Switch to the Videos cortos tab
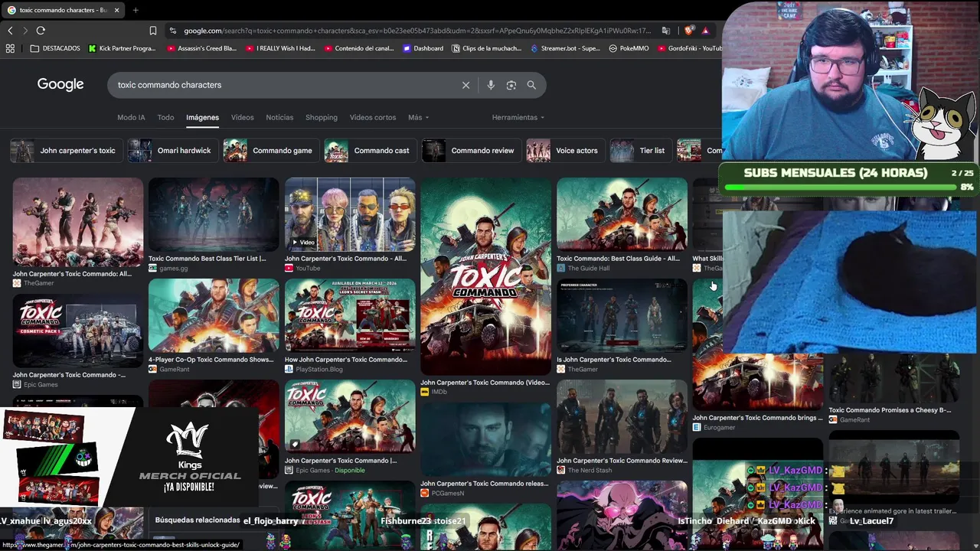980x551 pixels. [373, 117]
